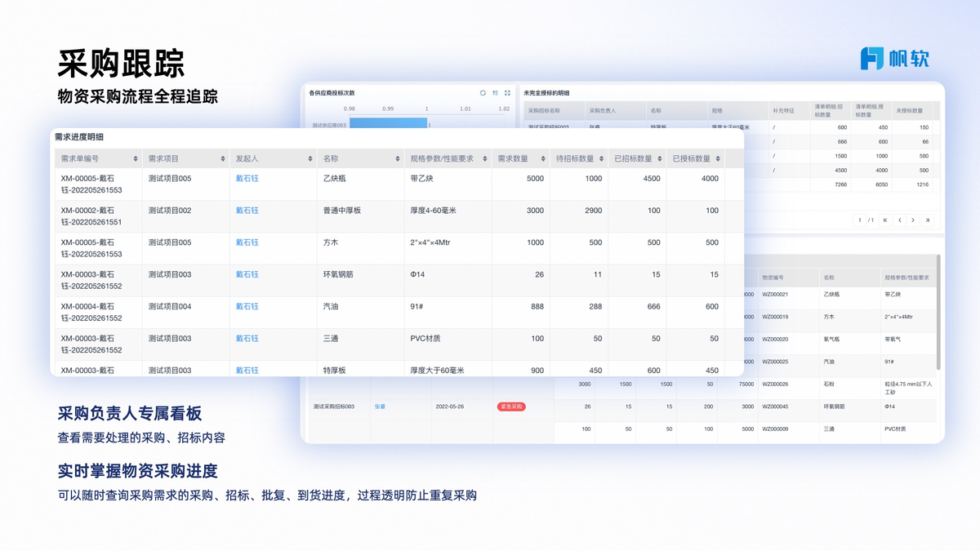Open 戴石钰 link in the 汽油 row
This screenshot has height=551, width=980.
click(247, 307)
